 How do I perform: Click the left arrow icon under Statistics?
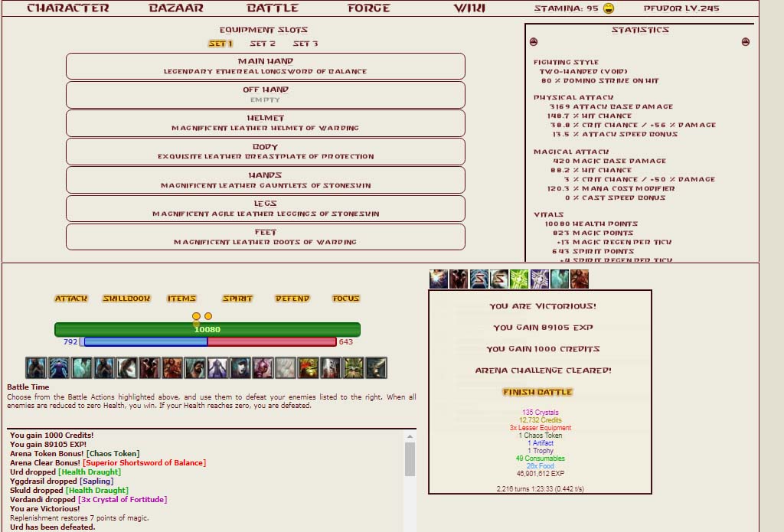(534, 43)
